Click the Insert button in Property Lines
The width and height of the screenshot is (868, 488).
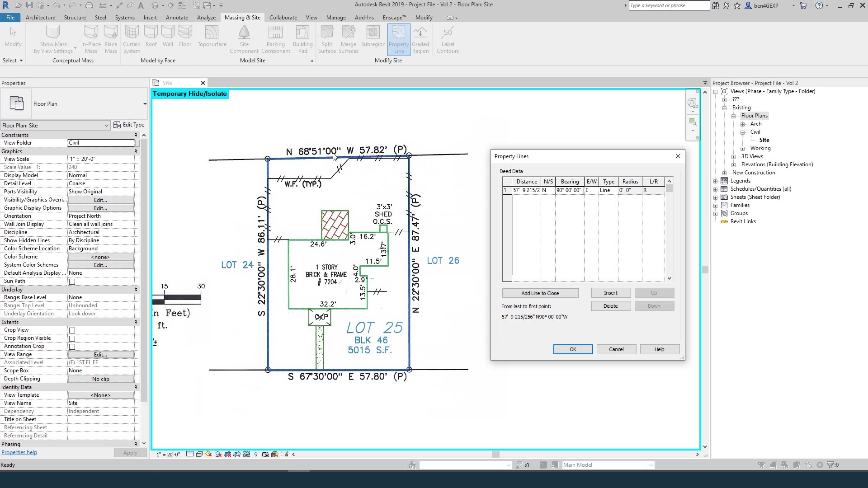coord(610,292)
